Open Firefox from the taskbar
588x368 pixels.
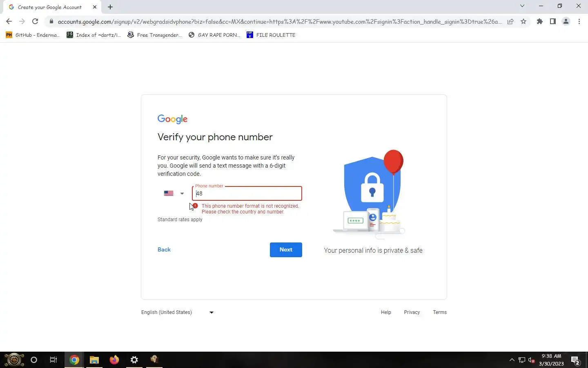114,360
